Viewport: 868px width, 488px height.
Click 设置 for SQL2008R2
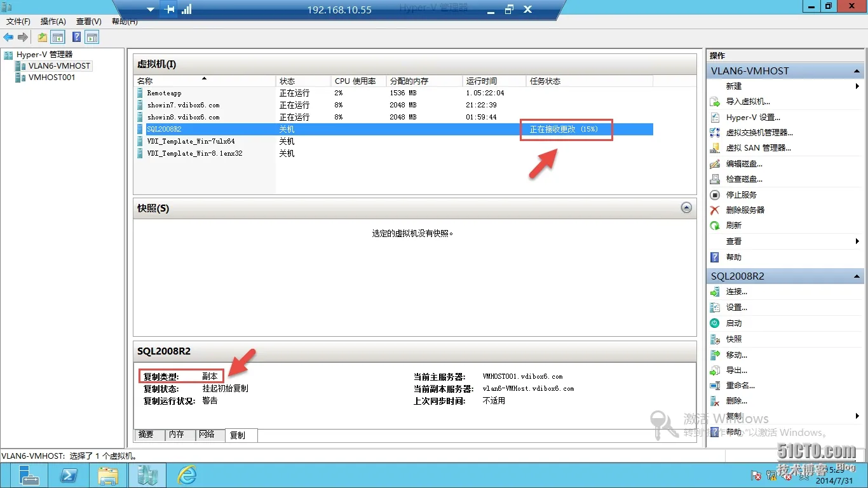736,308
